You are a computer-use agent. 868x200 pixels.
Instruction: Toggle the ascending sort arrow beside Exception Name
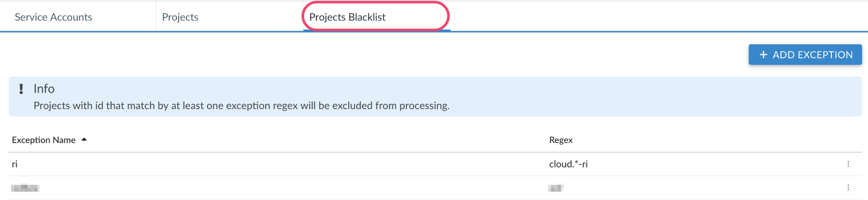pos(84,140)
